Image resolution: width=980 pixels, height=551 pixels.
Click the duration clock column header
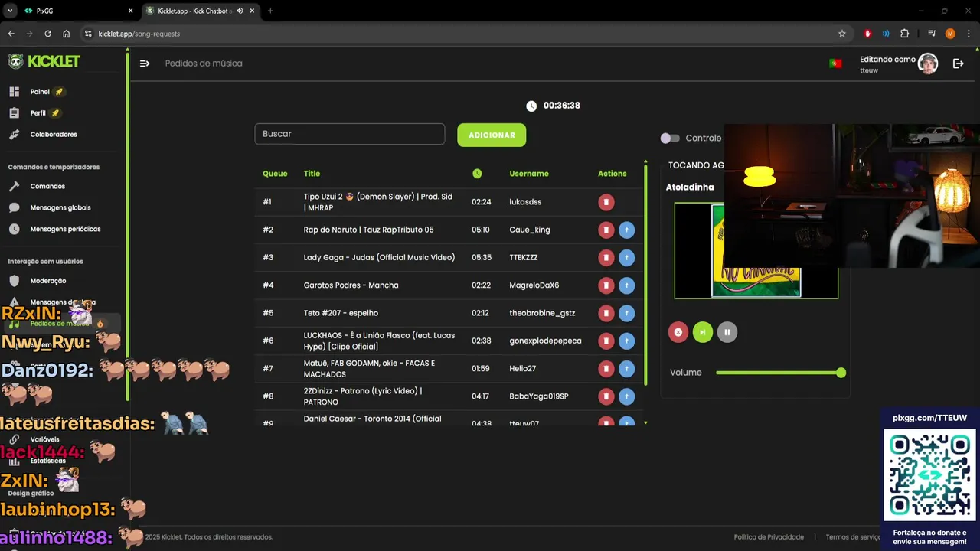(x=477, y=174)
